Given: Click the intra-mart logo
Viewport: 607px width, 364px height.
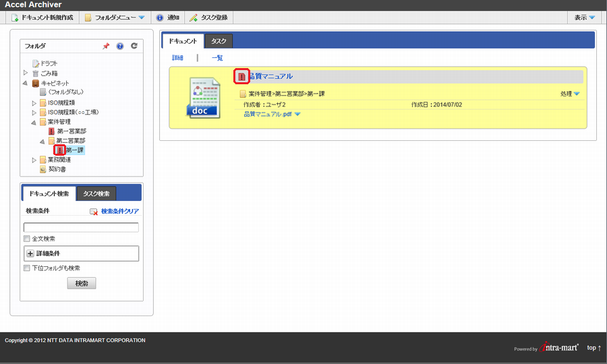Looking at the screenshot, I should click(x=559, y=347).
